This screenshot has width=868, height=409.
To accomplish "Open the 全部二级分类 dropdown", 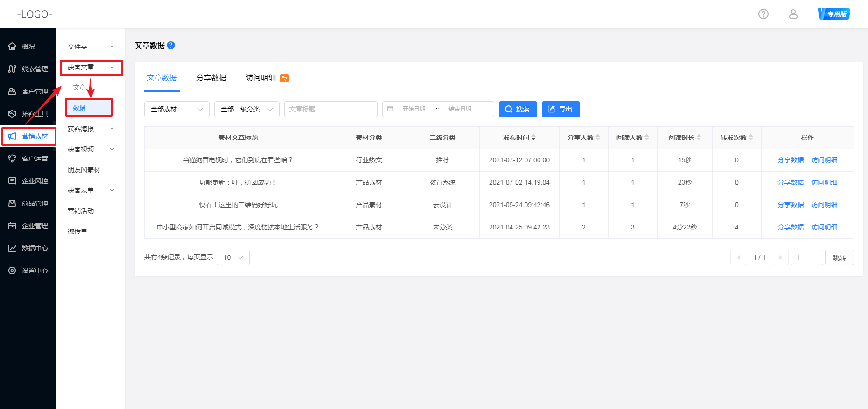I will (x=246, y=109).
